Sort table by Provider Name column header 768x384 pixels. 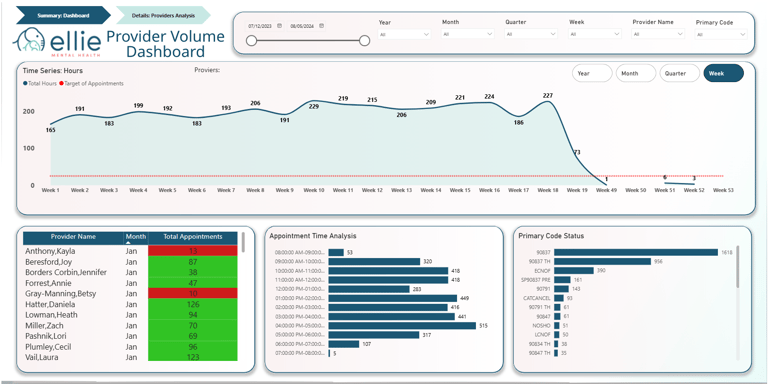(x=73, y=237)
